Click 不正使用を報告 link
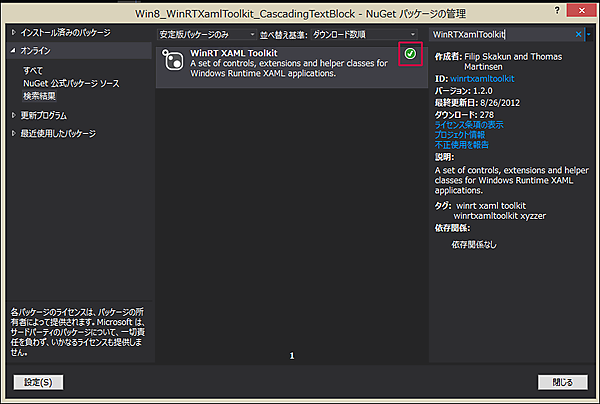 coord(461,145)
